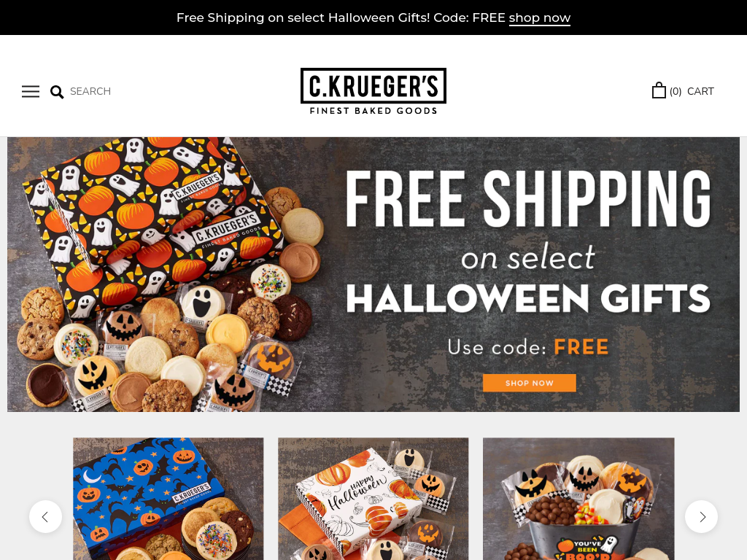Click the magnifying glass search icon
This screenshot has width=747, height=560.
coord(57,91)
